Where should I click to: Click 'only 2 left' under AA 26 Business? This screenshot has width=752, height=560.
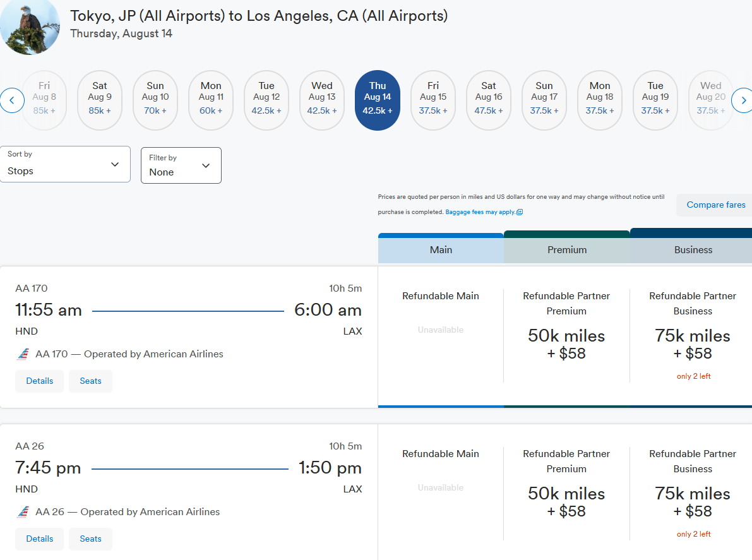tap(693, 534)
